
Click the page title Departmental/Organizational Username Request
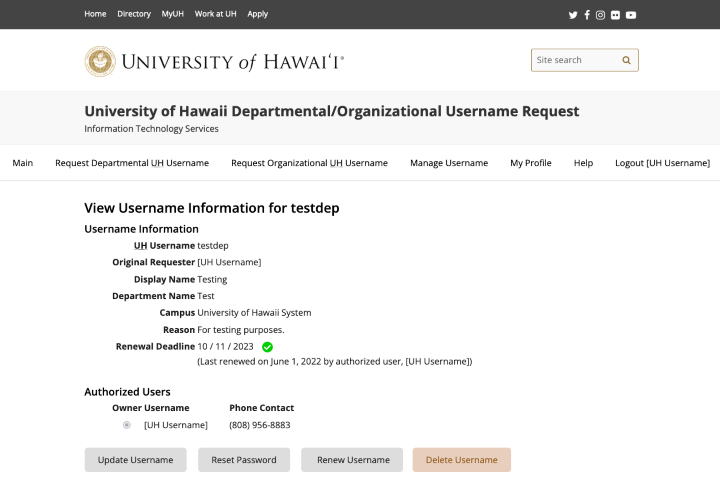click(x=332, y=111)
